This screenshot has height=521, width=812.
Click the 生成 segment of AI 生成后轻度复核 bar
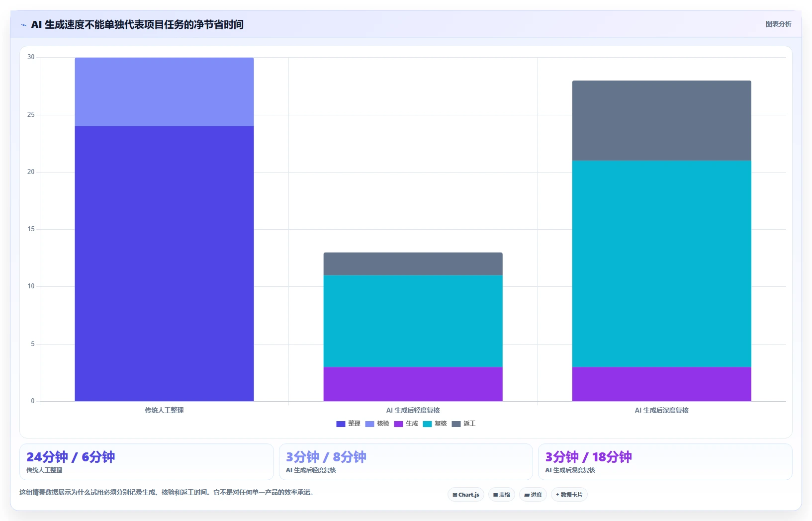coord(413,384)
